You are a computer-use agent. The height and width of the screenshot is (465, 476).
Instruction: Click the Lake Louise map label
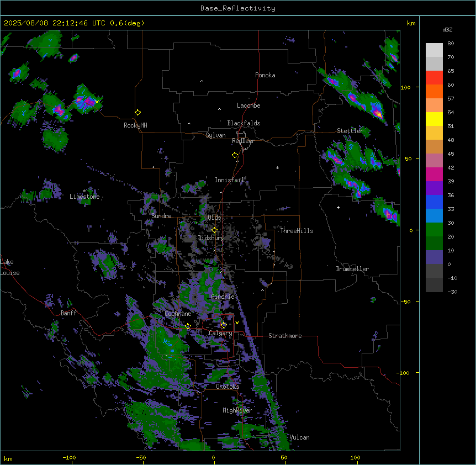coord(10,267)
